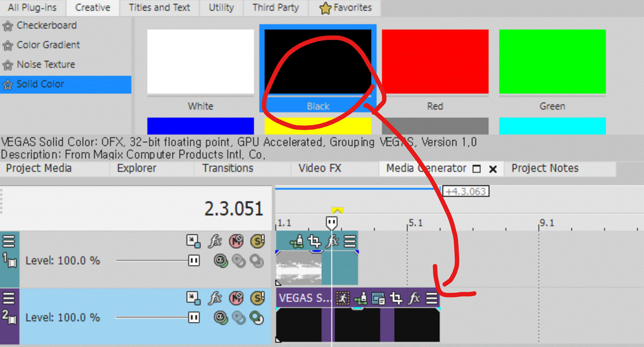Image resolution: width=644 pixels, height=347 pixels.
Task: Open motion tracking on VEGAS Solid Color event
Action: (x=361, y=299)
